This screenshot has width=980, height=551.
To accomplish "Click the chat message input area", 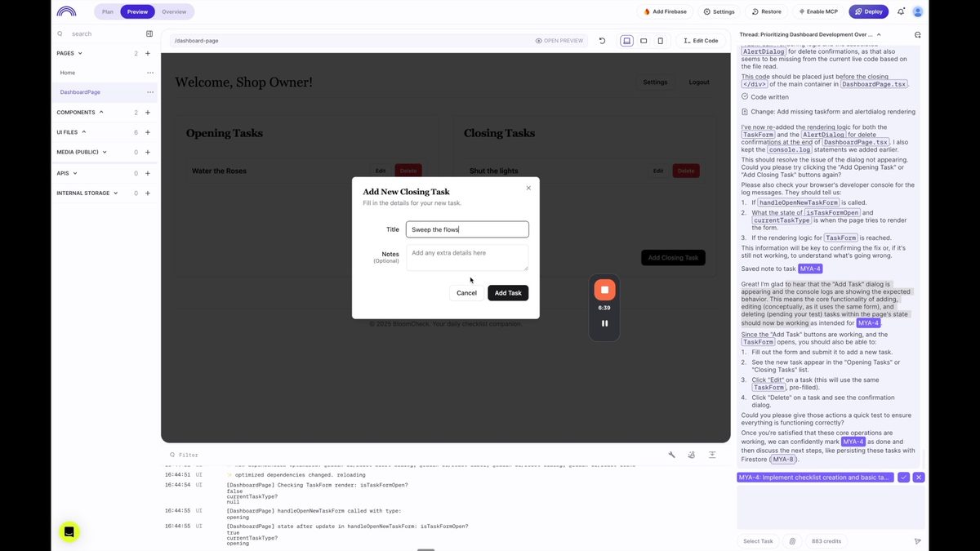I will coord(831,506).
